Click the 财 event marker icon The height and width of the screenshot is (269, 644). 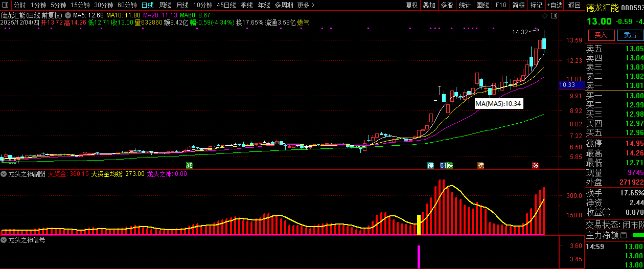(x=443, y=166)
